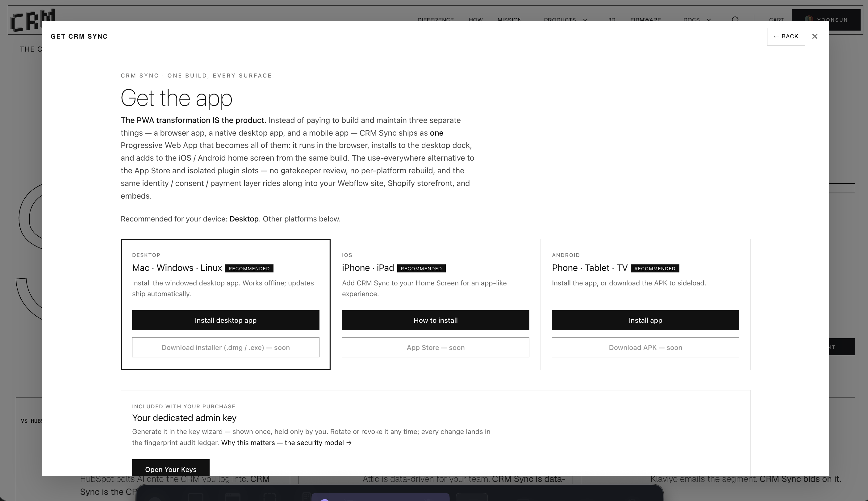Screen dimensions: 868x501
Task: Click Recommended badge on Android card
Action: [x=655, y=268]
